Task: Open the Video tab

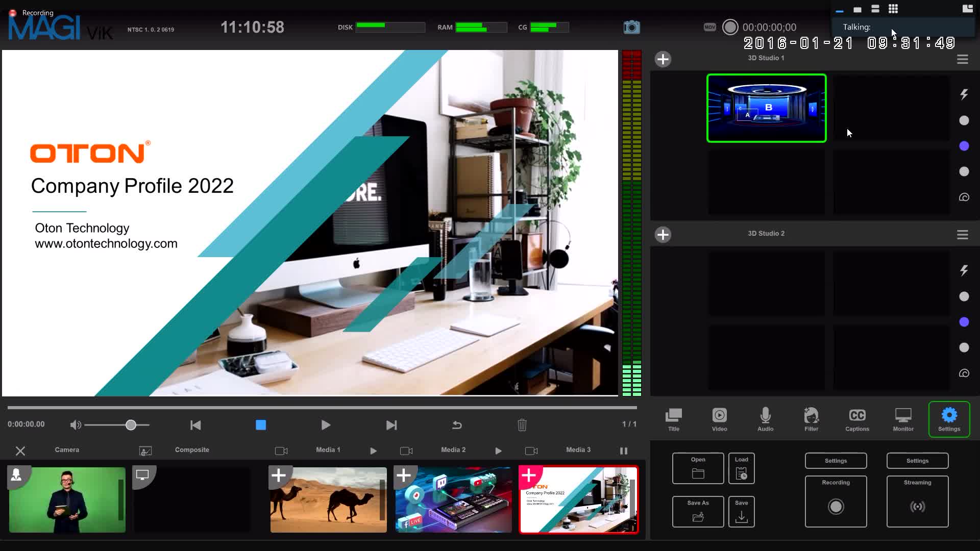Action: 719,419
